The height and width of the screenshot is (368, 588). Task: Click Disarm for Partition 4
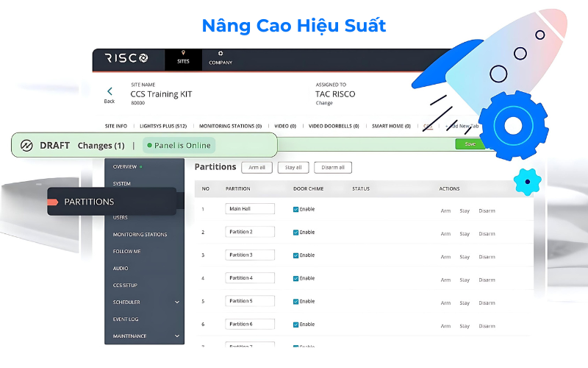pos(487,280)
